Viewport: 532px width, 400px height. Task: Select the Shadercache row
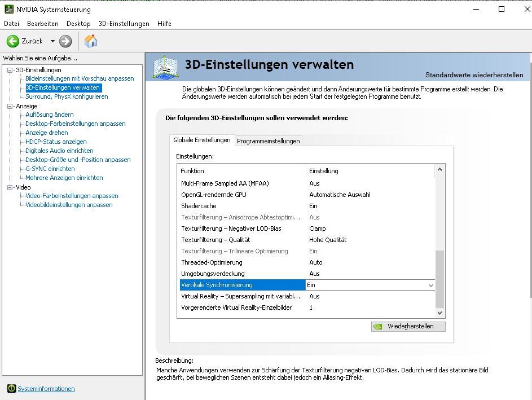(307, 206)
